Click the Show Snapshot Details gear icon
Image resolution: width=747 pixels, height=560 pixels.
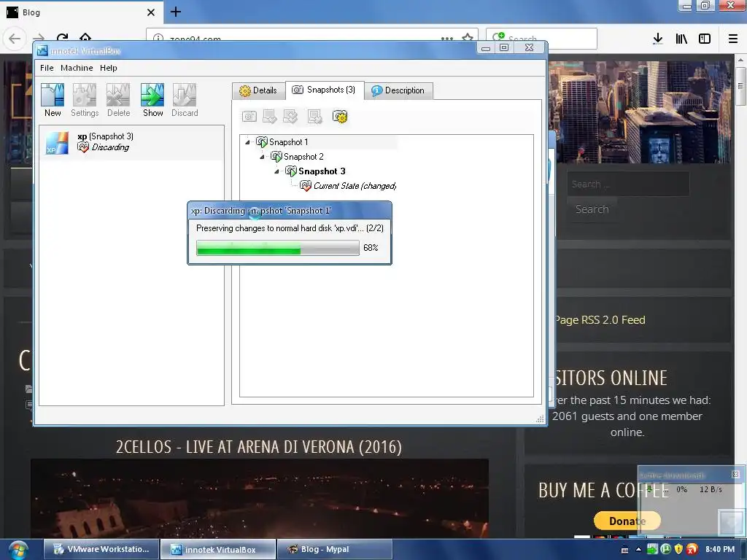(340, 116)
